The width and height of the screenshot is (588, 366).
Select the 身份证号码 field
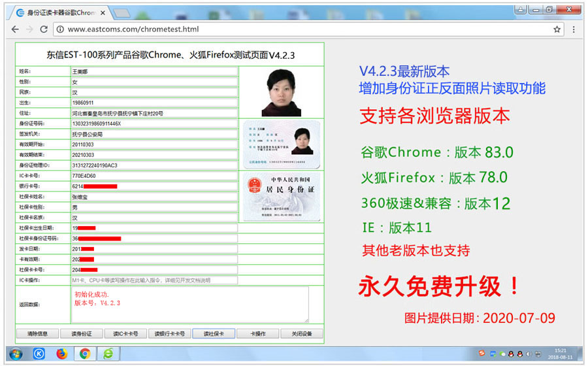click(154, 124)
